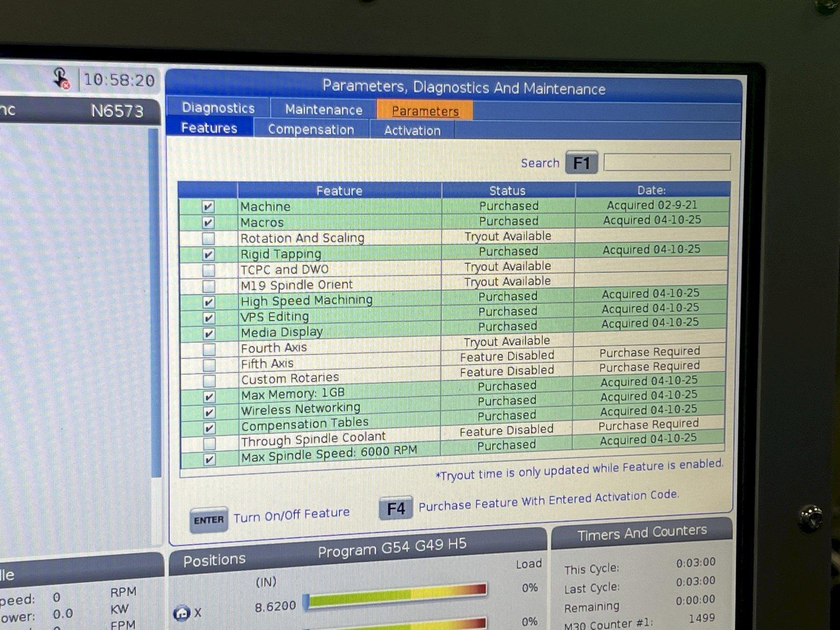
Task: Toggle the Rigid Tapping checkbox
Action: pyautogui.click(x=208, y=254)
